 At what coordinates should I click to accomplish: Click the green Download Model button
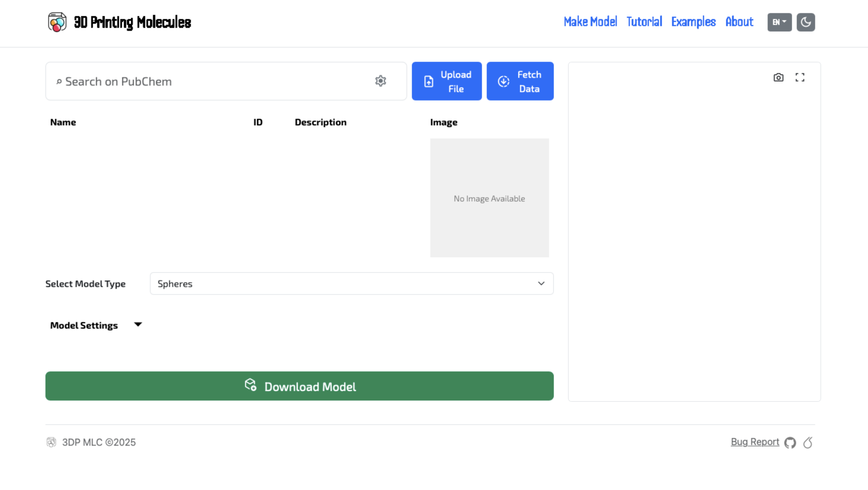(299, 386)
